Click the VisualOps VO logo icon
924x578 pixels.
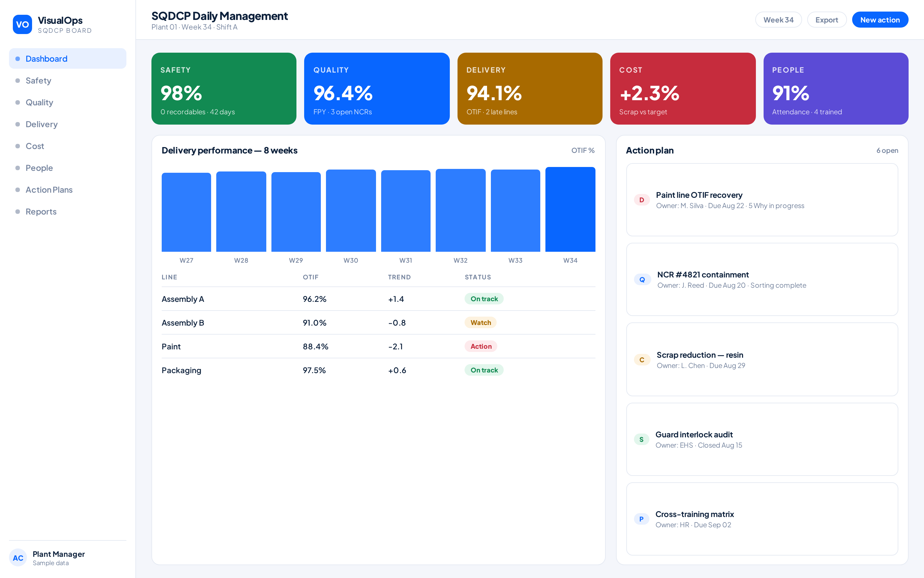[x=22, y=24]
